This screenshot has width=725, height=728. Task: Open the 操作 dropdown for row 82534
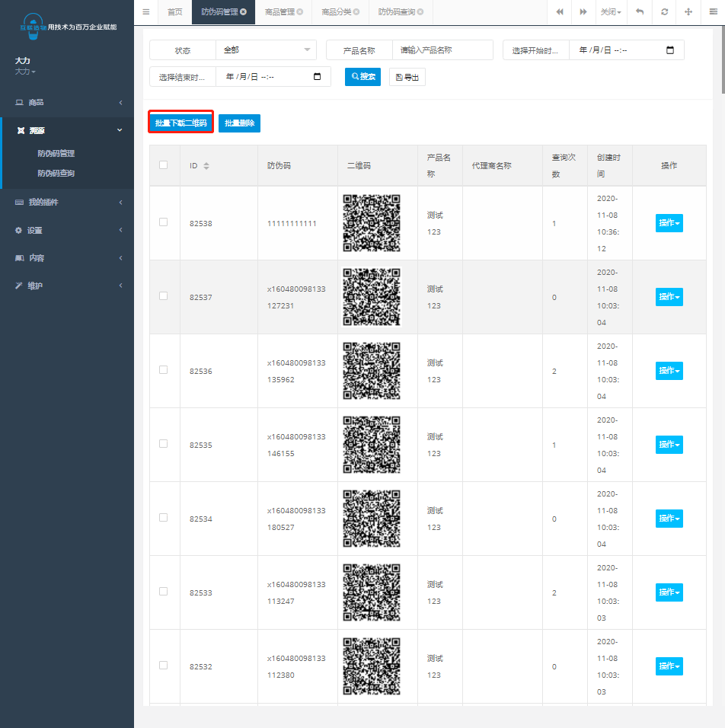pyautogui.click(x=669, y=518)
